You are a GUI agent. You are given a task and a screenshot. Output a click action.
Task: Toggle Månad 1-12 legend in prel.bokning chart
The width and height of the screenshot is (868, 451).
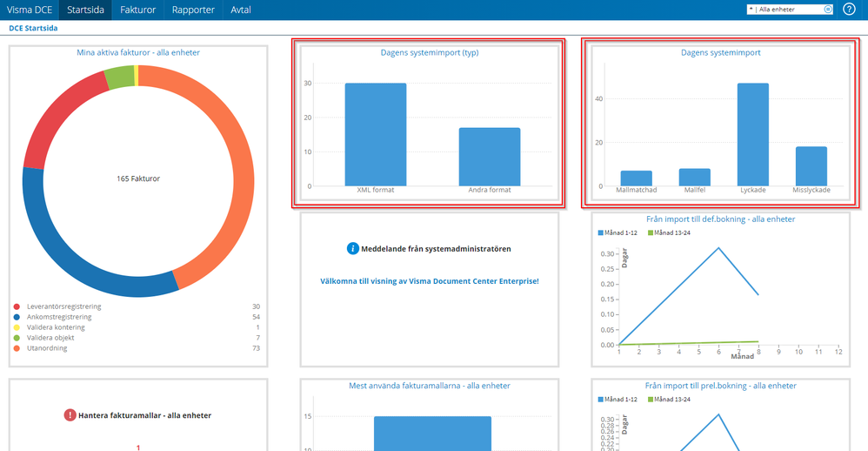coord(618,399)
